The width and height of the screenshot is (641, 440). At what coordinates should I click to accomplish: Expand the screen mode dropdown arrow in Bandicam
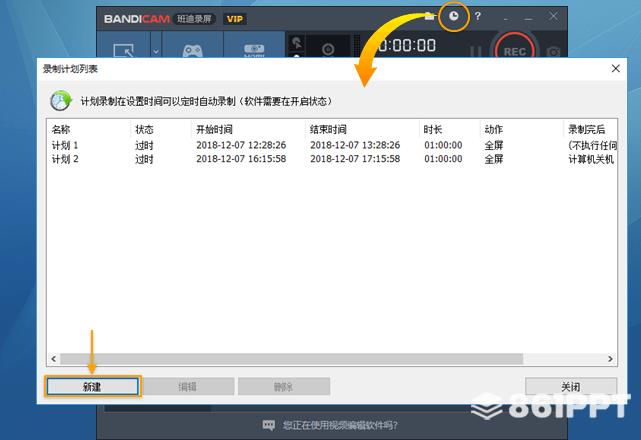tap(156, 52)
